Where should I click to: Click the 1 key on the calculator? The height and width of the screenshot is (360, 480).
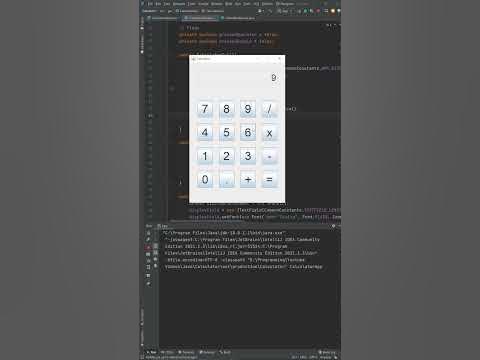[205, 156]
